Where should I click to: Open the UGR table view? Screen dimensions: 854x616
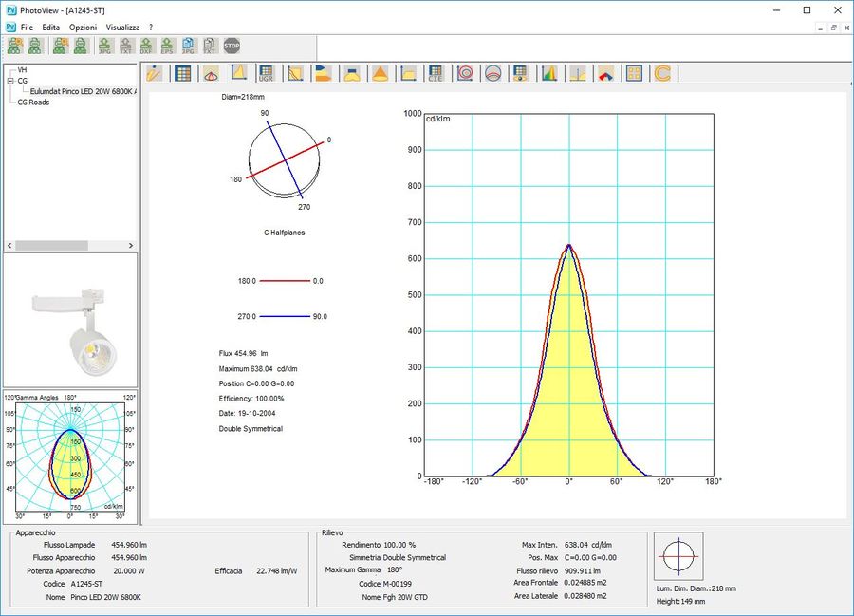coord(267,73)
